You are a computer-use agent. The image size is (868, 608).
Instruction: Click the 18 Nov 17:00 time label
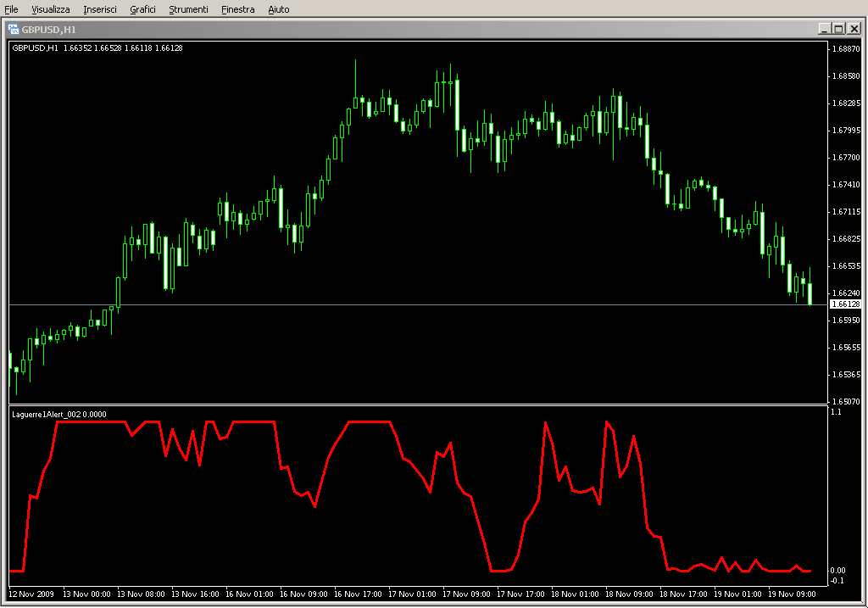[x=683, y=594]
